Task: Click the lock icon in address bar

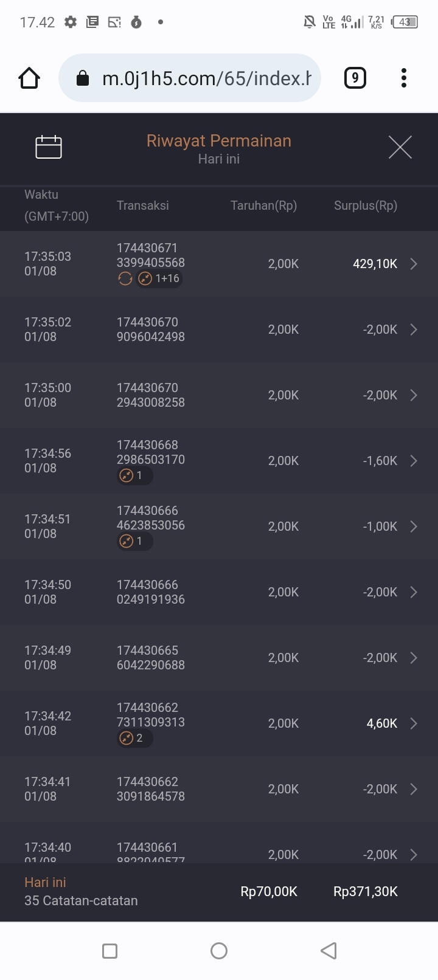Action: [x=83, y=78]
